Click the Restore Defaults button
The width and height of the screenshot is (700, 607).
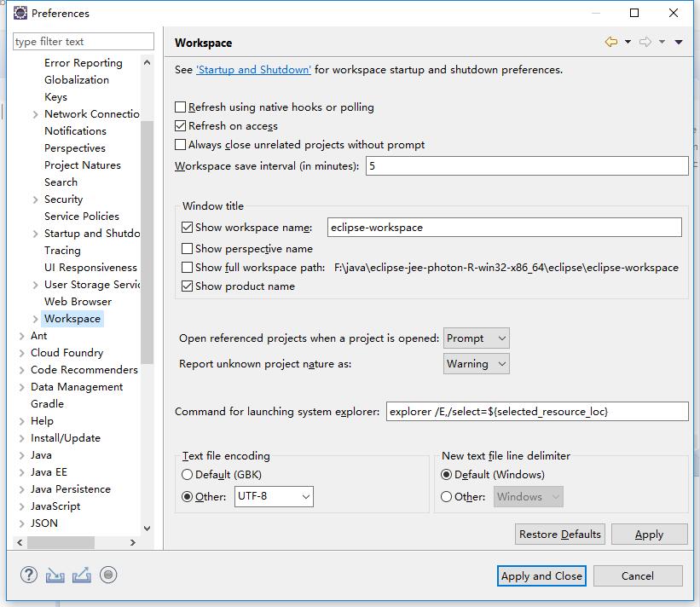click(x=560, y=535)
